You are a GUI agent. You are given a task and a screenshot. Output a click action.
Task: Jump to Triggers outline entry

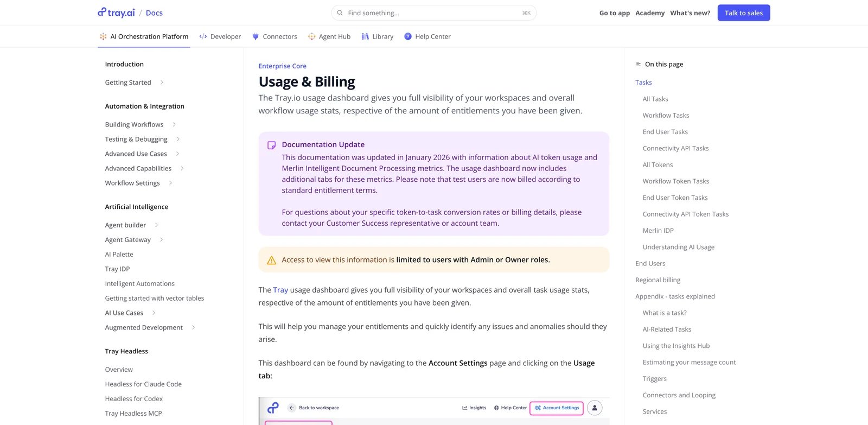click(x=654, y=379)
